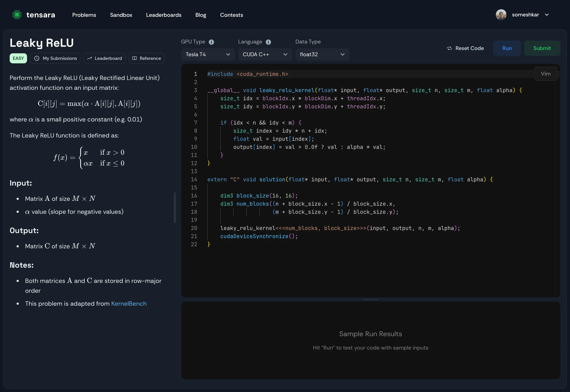Open the Problems page
This screenshot has width=570, height=392.
(x=84, y=15)
